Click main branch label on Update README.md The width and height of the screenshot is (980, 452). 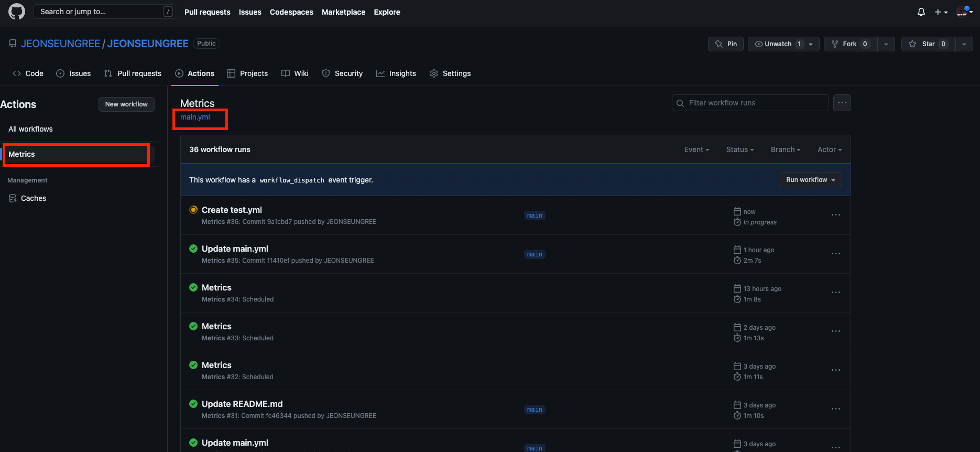pyautogui.click(x=535, y=410)
